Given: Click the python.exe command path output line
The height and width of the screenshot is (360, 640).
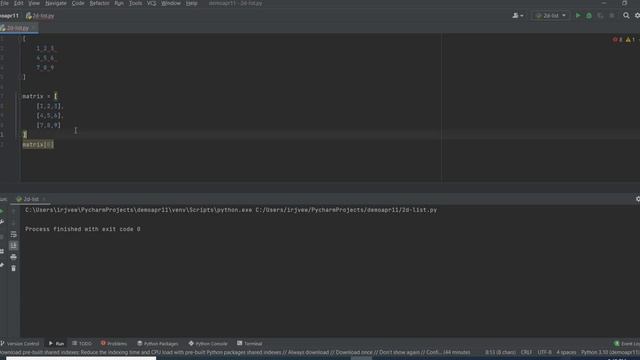Looking at the screenshot, I should click(231, 210).
